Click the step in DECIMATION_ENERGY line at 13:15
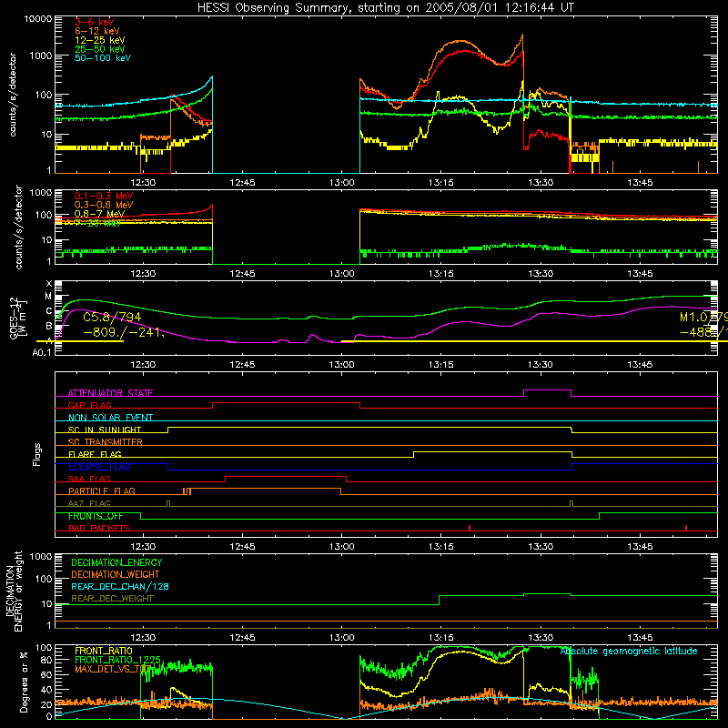Viewport: 728px width, 728px height. click(440, 600)
